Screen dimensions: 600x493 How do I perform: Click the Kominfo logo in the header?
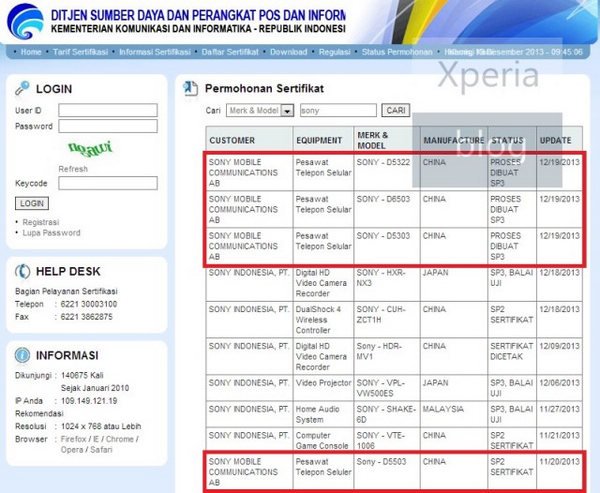[25, 21]
